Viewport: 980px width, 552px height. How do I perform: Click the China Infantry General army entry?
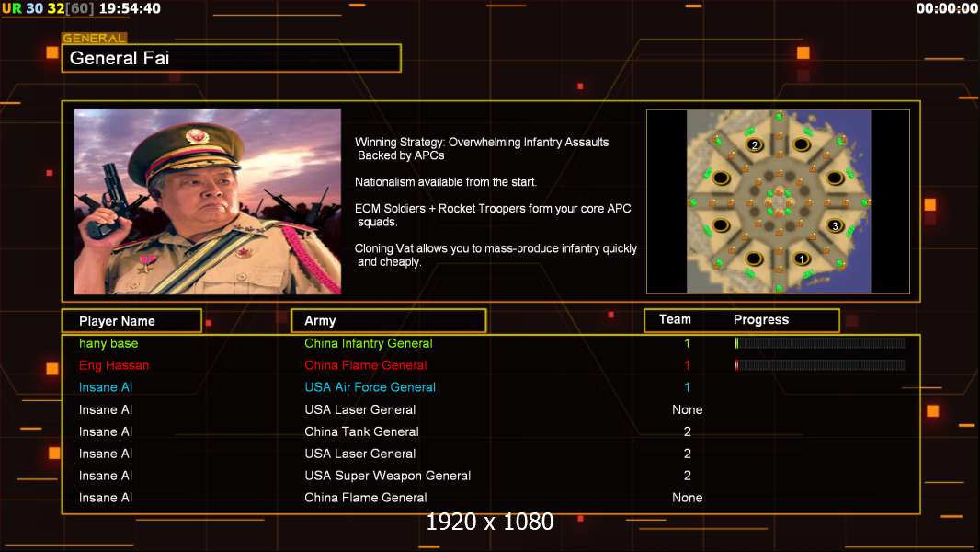tap(368, 343)
